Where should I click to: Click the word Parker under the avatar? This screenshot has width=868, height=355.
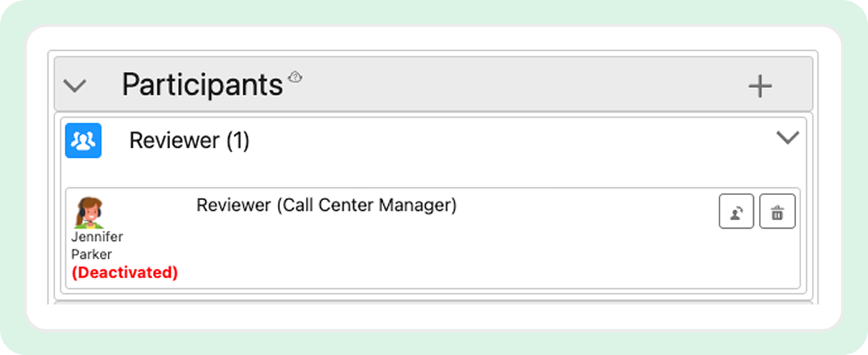point(91,254)
